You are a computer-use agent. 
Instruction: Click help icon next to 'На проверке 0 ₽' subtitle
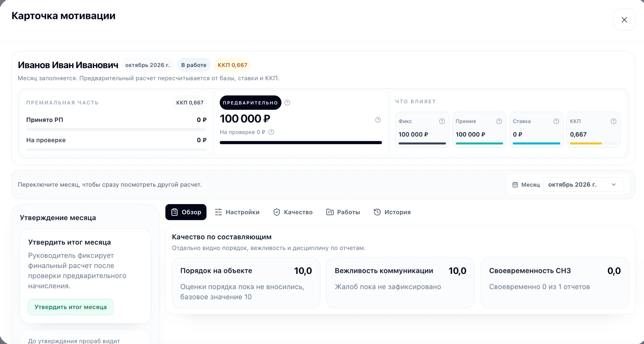[x=271, y=132]
